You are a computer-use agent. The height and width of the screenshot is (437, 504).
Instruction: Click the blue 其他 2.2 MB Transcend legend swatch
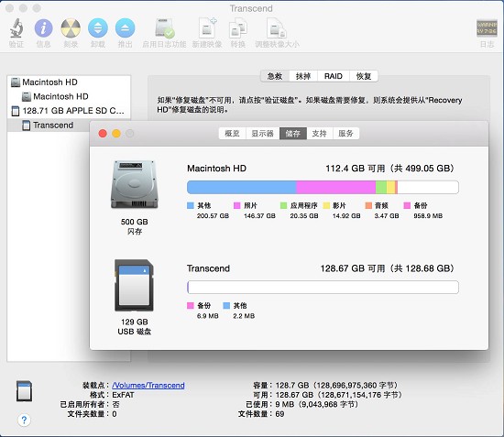tap(226, 305)
